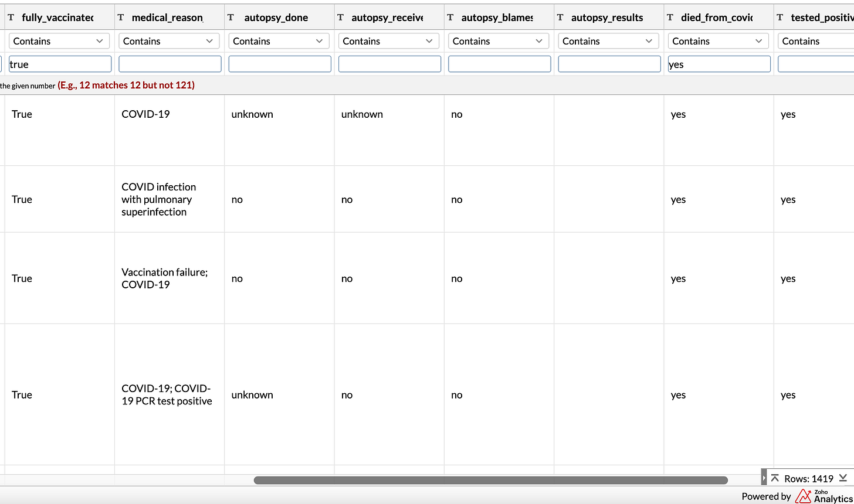
Task: Click the T icon next to died_from_covid header
Action: [670, 18]
